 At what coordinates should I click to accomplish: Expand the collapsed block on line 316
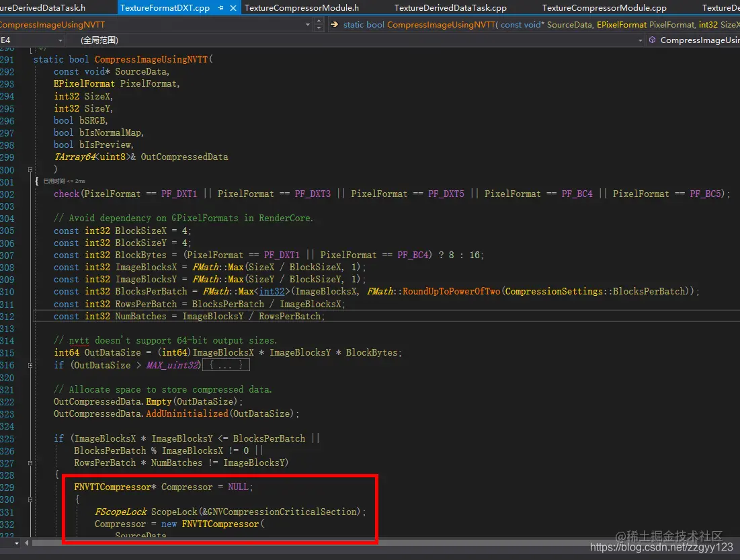pos(30,365)
